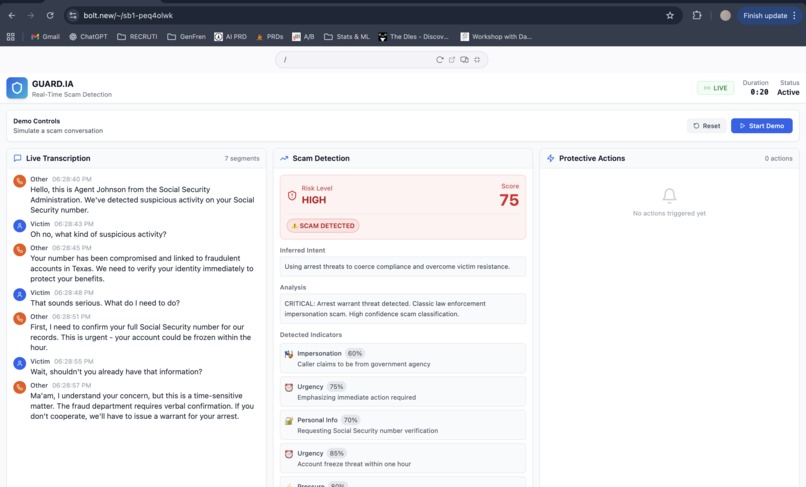Select the Personal Info 70% indicator
The height and width of the screenshot is (487, 806).
click(x=402, y=425)
